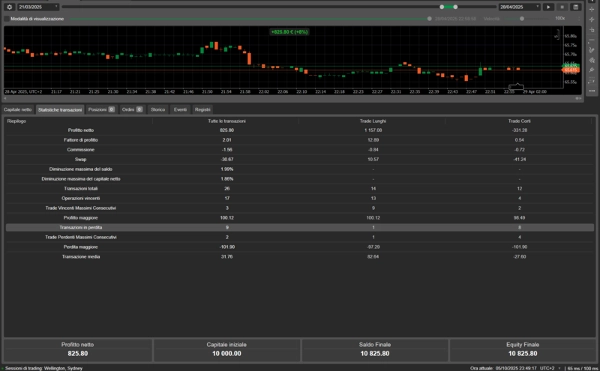Screen dimensions: 600x371
Task: Click Tutte le transazioni column header
Action: [227, 121]
